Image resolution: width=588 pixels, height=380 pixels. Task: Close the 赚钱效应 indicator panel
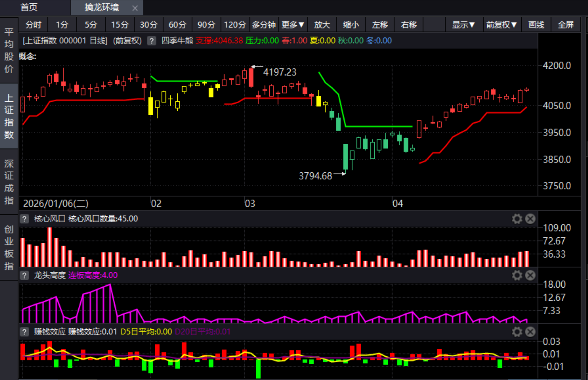[x=530, y=332]
